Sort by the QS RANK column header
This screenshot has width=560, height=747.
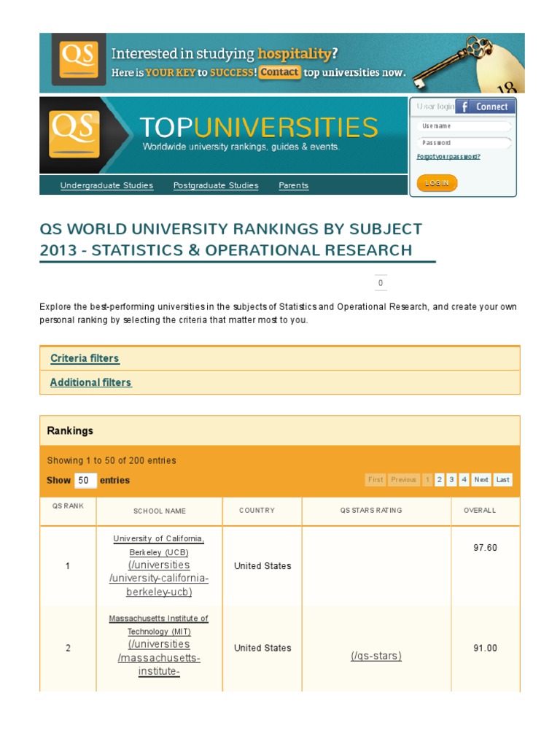(68, 506)
